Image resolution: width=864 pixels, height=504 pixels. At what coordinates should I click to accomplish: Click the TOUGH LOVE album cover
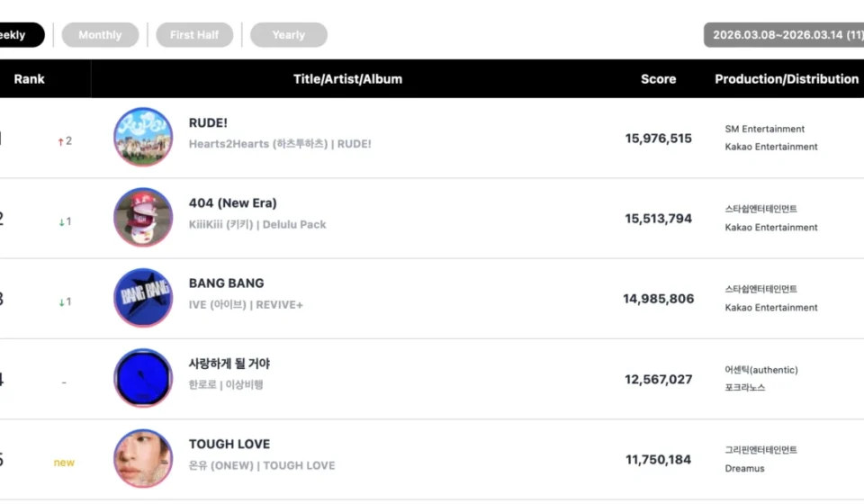click(143, 458)
